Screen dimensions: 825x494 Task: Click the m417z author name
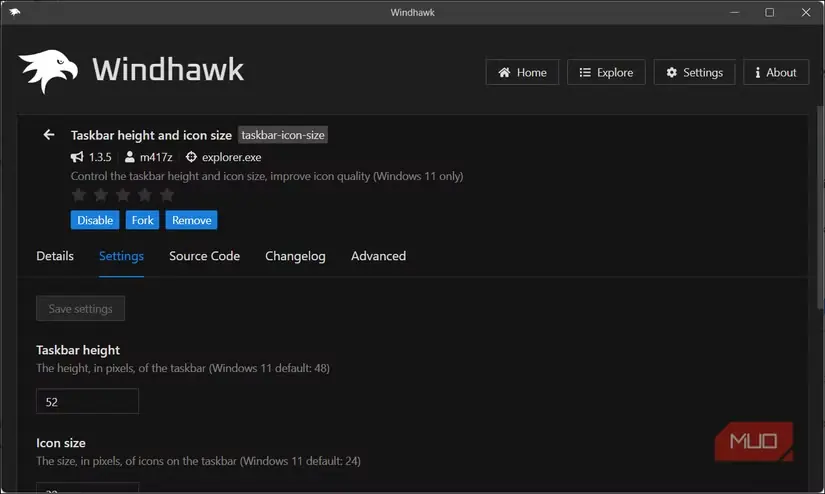pos(156,157)
